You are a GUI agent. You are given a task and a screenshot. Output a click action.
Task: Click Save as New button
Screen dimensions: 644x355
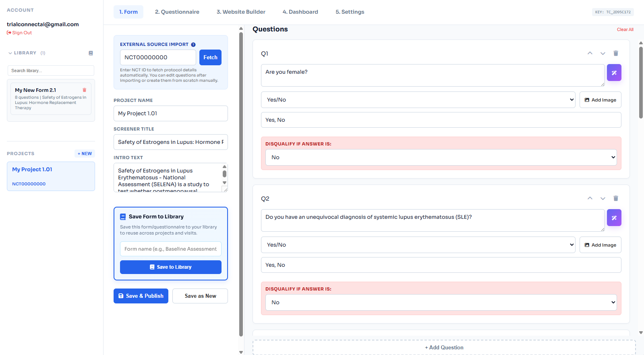pyautogui.click(x=200, y=296)
